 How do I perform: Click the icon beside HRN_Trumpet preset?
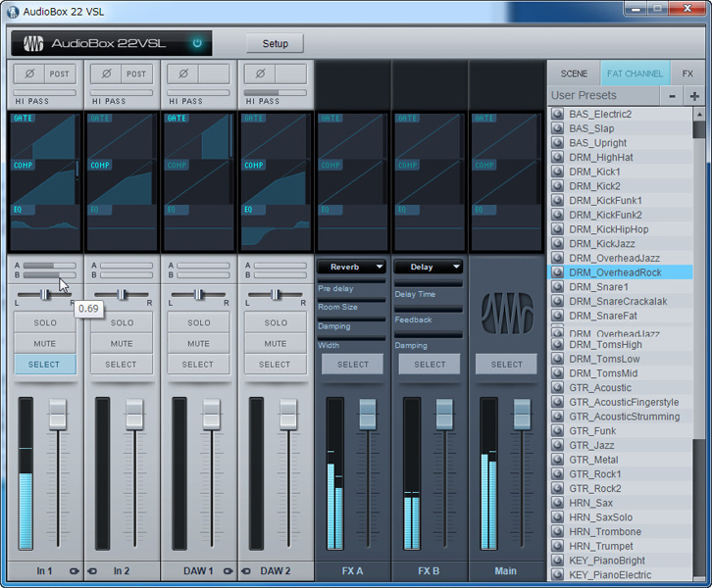557,546
